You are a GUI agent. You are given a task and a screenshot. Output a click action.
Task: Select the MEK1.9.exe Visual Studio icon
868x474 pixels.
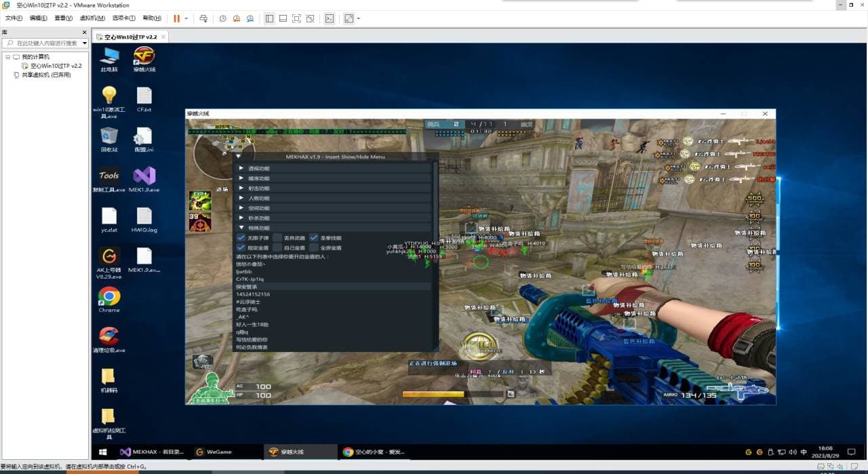coord(144,180)
